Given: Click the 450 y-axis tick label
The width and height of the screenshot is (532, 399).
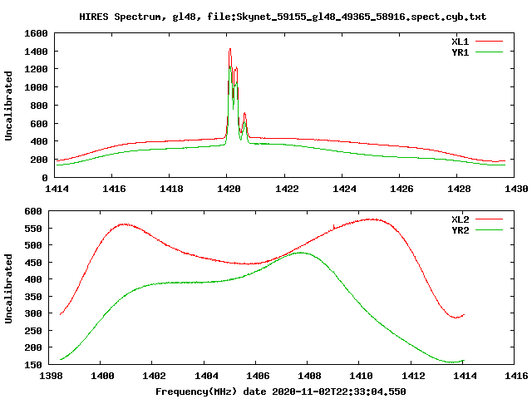Looking at the screenshot, I should pos(33,263).
